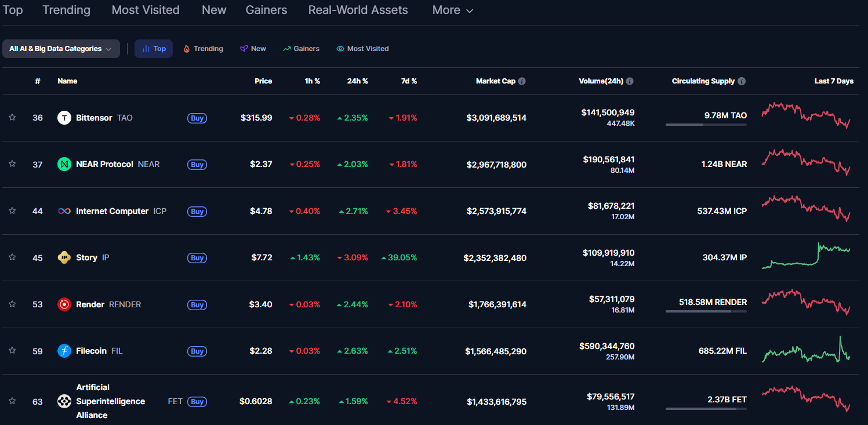Viewport: 868px width, 425px height.
Task: Select the Trending filter with flame icon
Action: click(x=203, y=49)
